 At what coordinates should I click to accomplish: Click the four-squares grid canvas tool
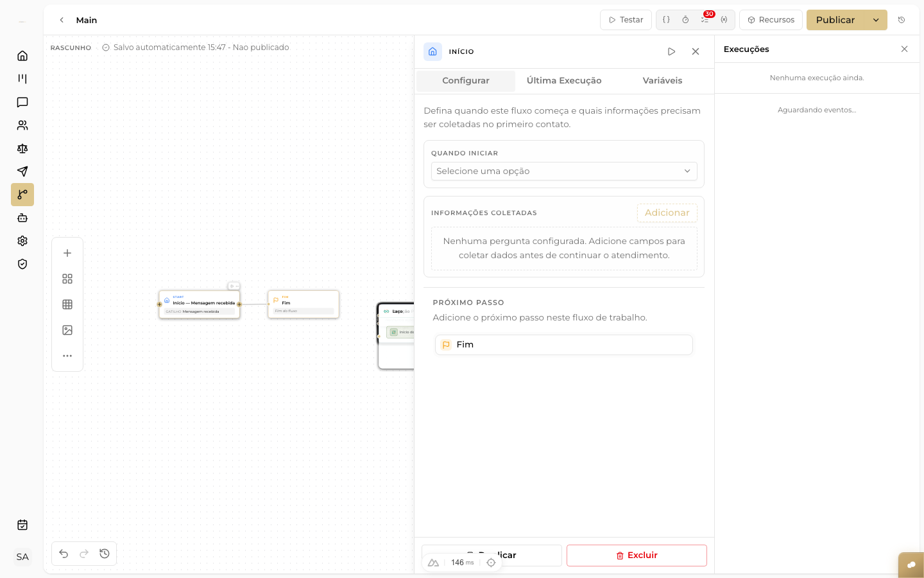point(67,279)
